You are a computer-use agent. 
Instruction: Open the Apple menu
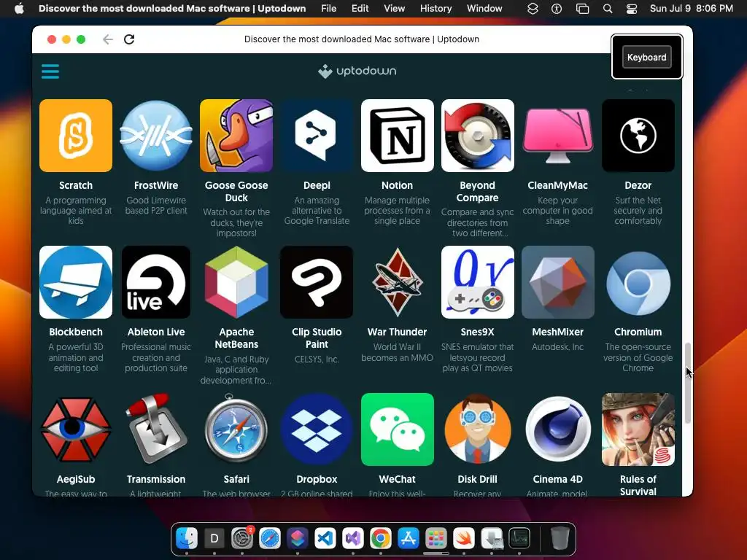tap(19, 9)
